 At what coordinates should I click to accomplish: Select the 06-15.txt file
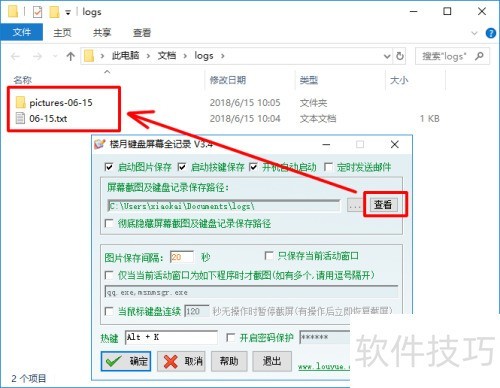tap(48, 119)
